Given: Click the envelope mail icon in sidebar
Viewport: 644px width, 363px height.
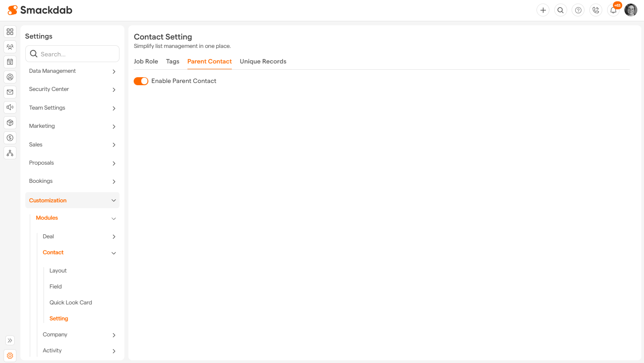Looking at the screenshot, I should point(10,92).
